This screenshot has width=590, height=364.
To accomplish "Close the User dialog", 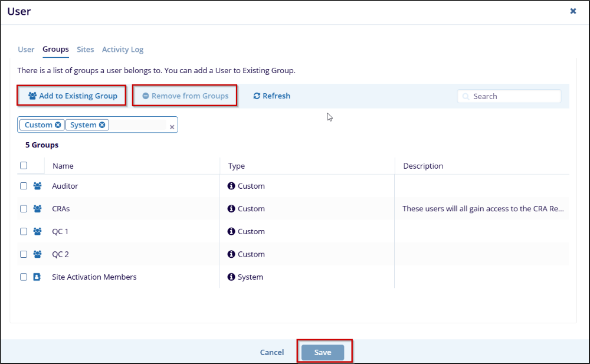I will coord(573,11).
